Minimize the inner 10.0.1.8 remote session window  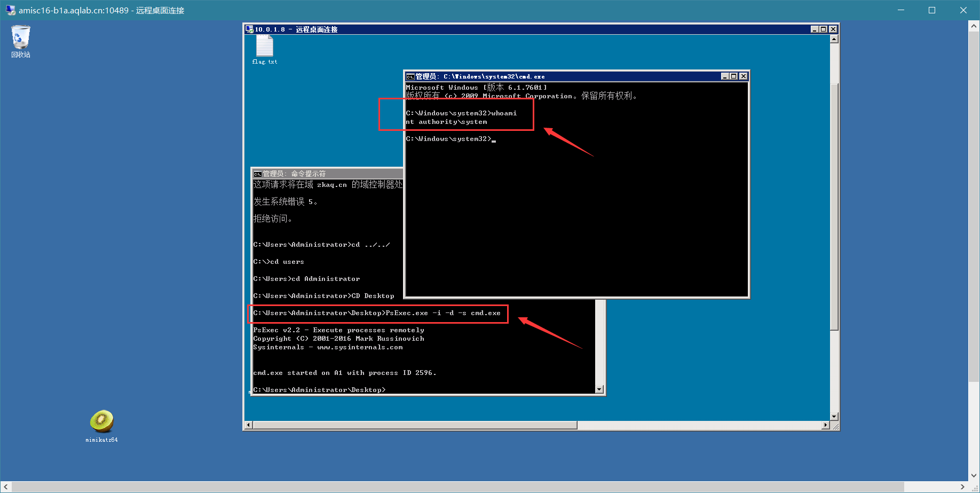click(815, 29)
